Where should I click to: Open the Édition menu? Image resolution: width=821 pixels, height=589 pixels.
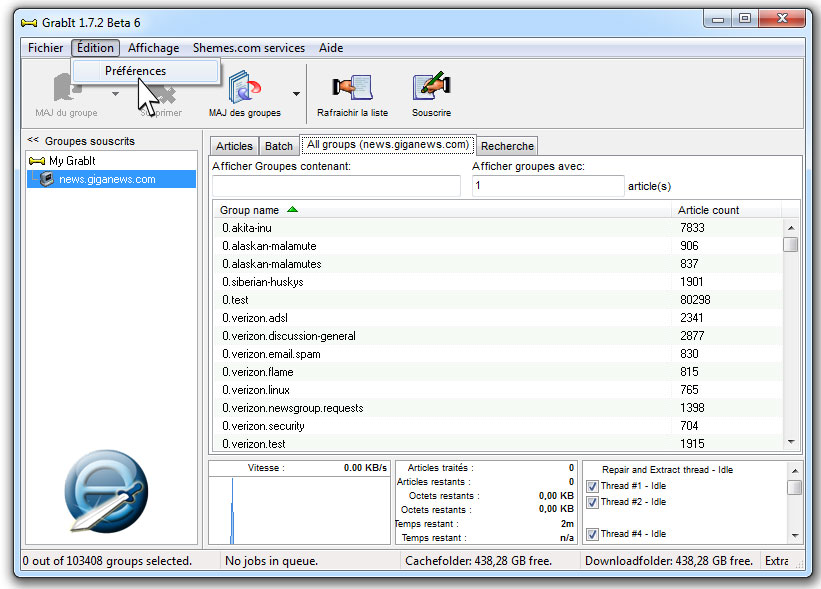click(95, 48)
